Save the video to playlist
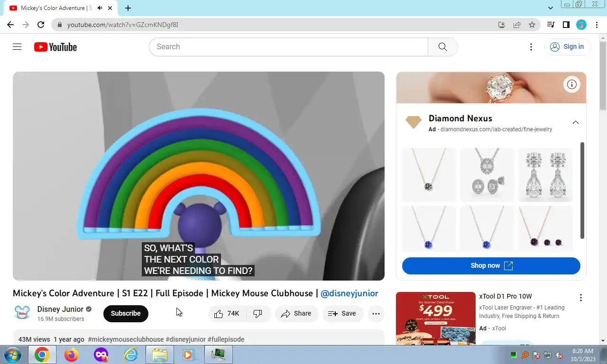 click(x=343, y=313)
